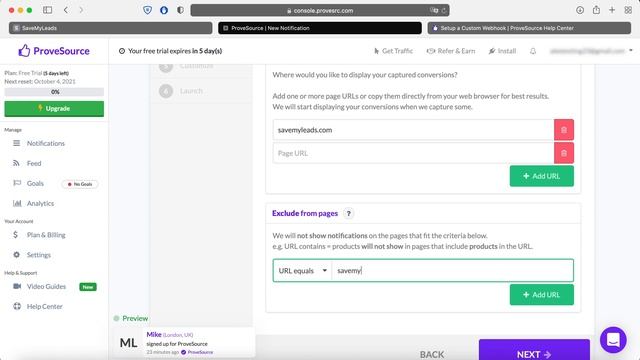Screen dimensions: 640x360
Task: Open the Notifications sidebar link
Action: (x=46, y=143)
